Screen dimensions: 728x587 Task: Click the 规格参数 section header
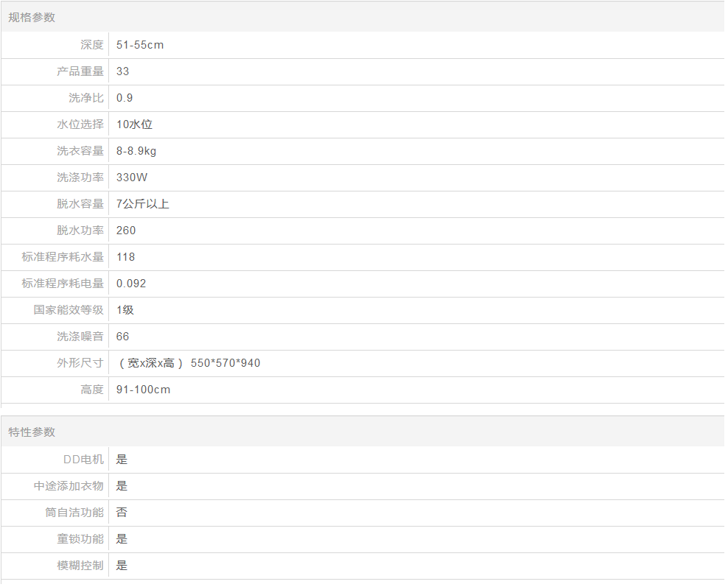coord(32,17)
